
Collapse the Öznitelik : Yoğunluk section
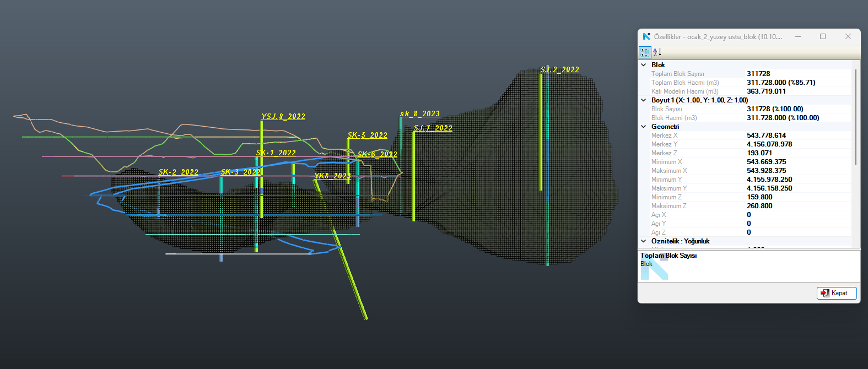coord(644,241)
